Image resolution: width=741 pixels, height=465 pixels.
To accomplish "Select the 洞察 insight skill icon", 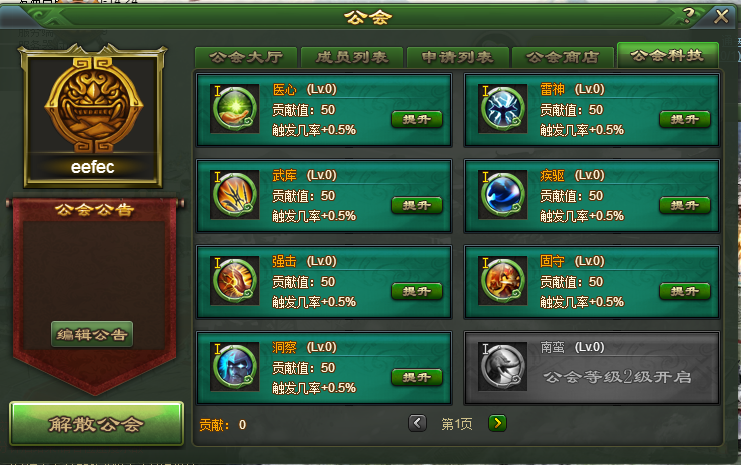I will click(235, 367).
